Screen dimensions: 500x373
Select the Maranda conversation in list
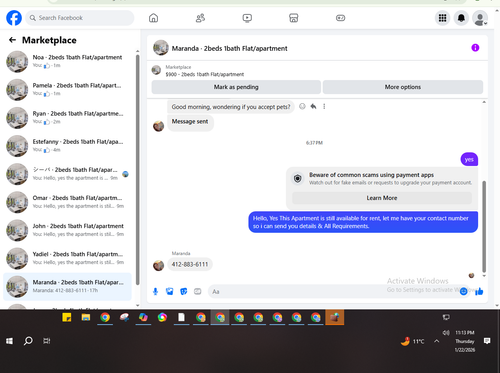(68, 286)
